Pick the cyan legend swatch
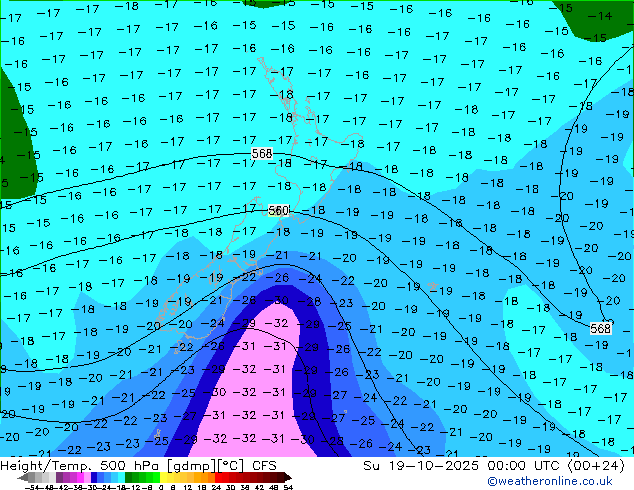The image size is (634, 490). tap(121, 477)
